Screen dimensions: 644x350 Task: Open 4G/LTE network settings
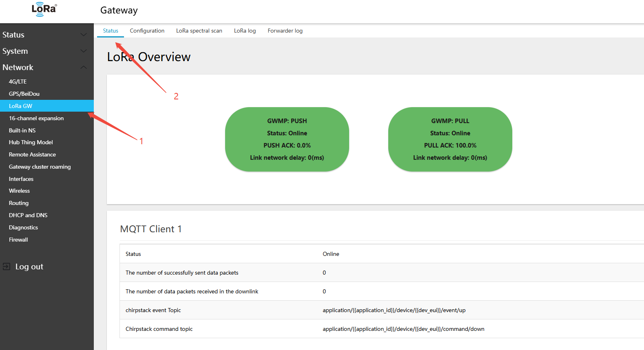18,81
